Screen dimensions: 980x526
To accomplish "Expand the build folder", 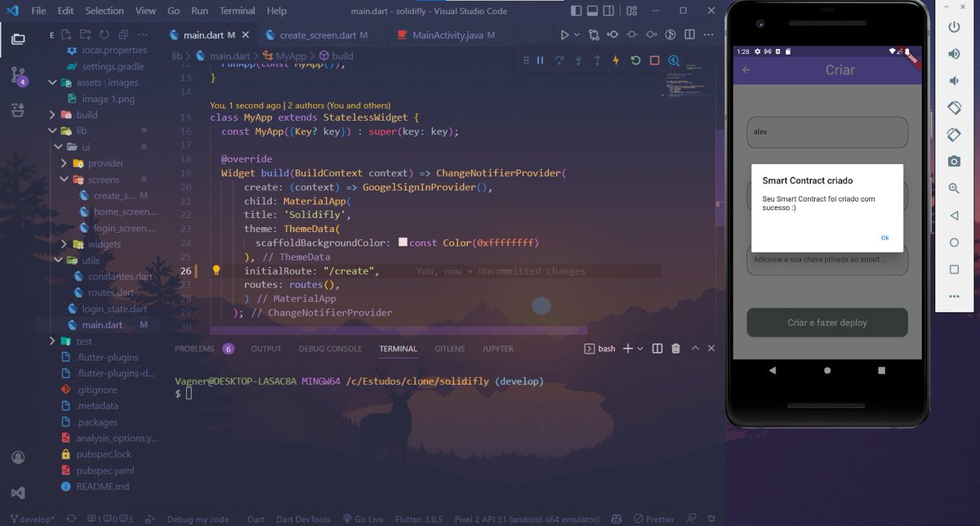I will (52, 115).
